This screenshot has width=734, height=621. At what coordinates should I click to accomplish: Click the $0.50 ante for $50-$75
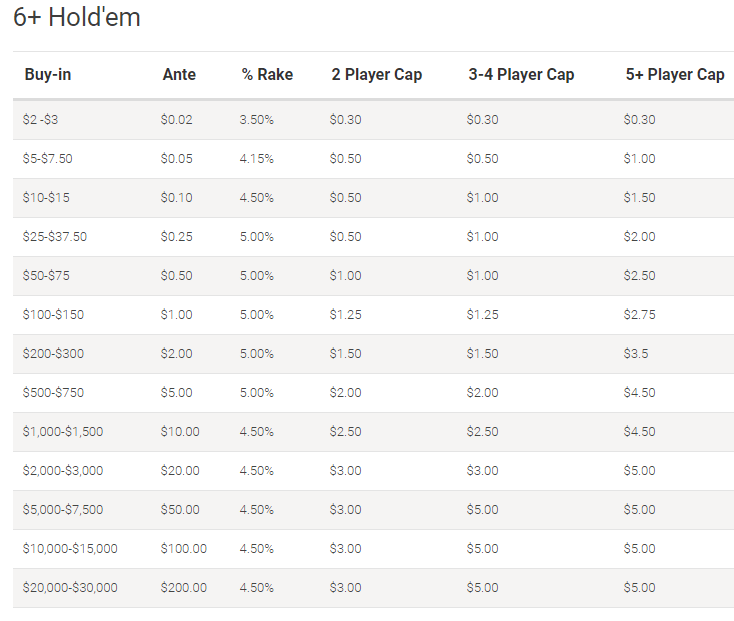click(176, 276)
